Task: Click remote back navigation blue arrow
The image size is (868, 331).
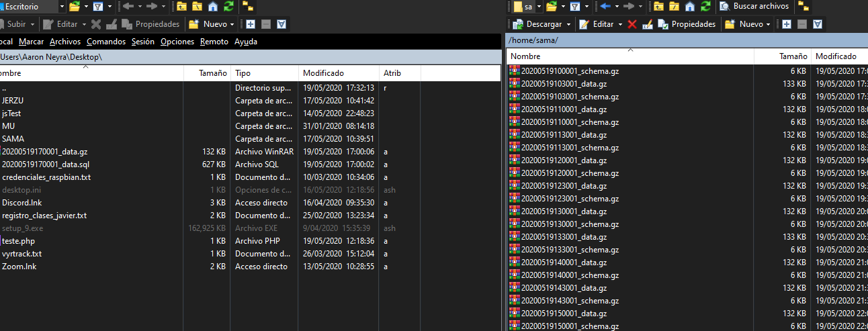Action: [x=606, y=7]
